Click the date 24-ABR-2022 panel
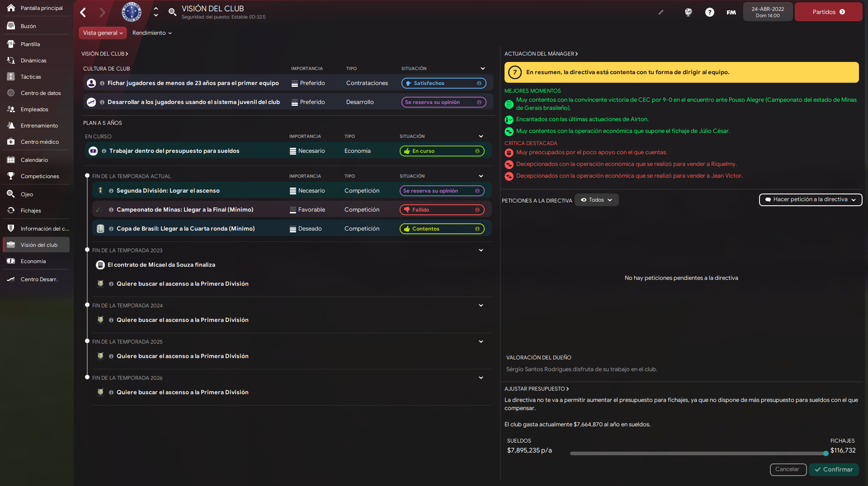This screenshot has width=868, height=486. pyautogui.click(x=768, y=12)
